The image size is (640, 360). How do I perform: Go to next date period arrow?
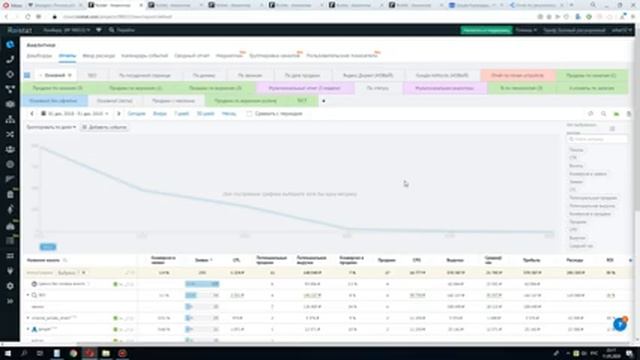pos(119,113)
